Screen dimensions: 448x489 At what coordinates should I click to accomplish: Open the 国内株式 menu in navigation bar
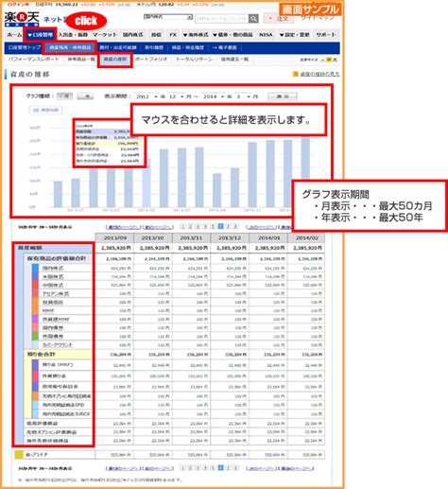[133, 35]
